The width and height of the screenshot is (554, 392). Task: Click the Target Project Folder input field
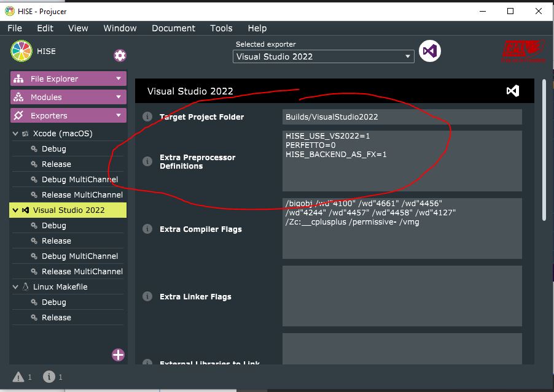point(402,117)
